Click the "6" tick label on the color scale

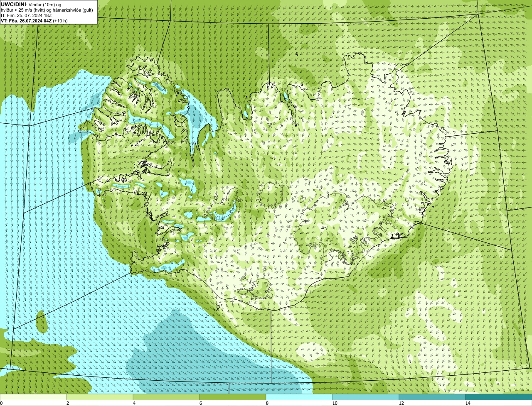[x=200, y=403]
